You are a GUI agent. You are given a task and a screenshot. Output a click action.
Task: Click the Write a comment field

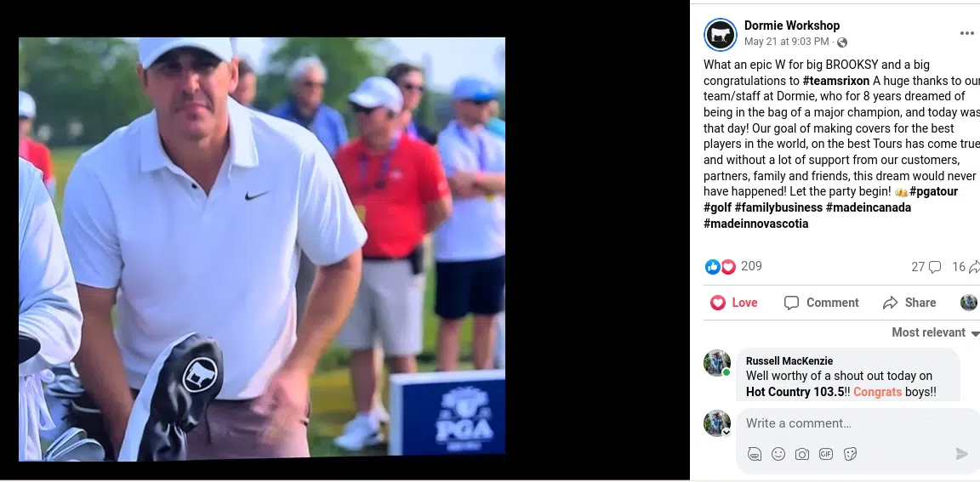click(x=857, y=423)
